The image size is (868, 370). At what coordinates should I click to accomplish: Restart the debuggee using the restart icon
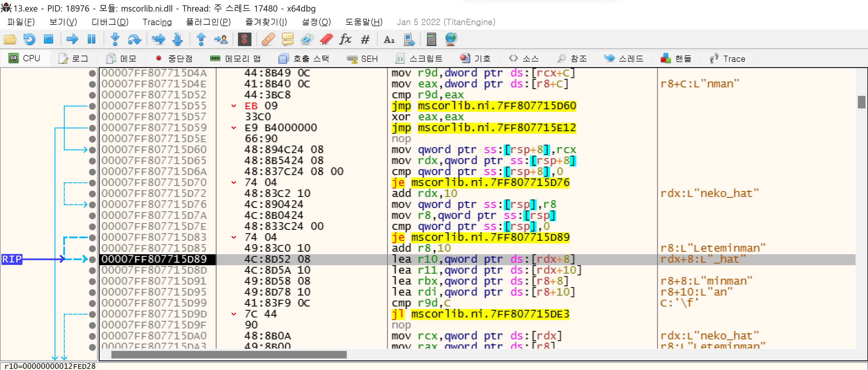click(x=29, y=39)
